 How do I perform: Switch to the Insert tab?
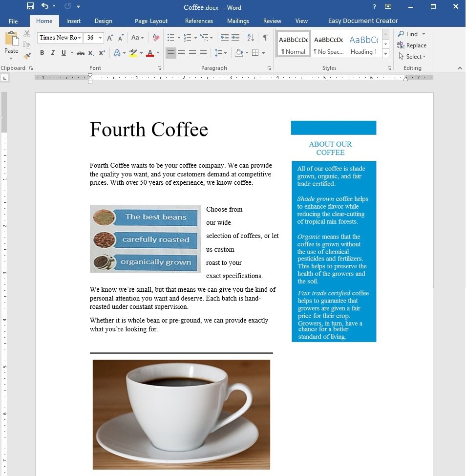[73, 21]
